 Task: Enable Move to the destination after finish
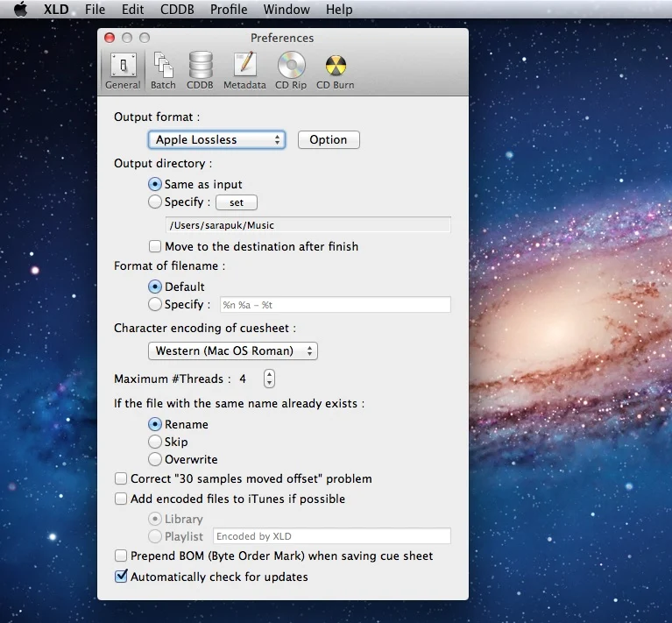tap(155, 246)
